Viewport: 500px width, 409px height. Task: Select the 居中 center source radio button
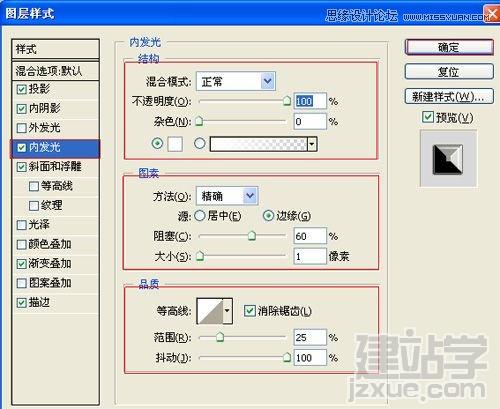[200, 216]
